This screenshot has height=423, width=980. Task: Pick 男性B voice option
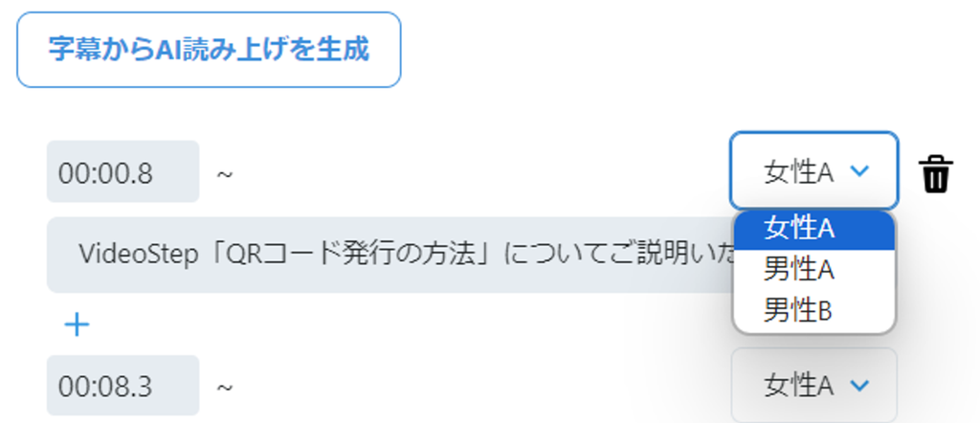tap(813, 310)
